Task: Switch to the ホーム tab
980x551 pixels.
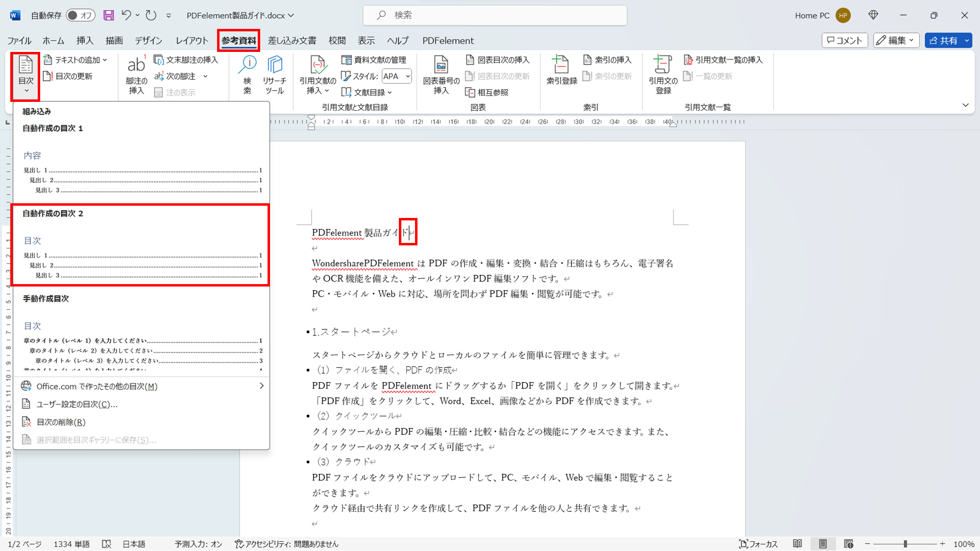Action: pyautogui.click(x=53, y=41)
